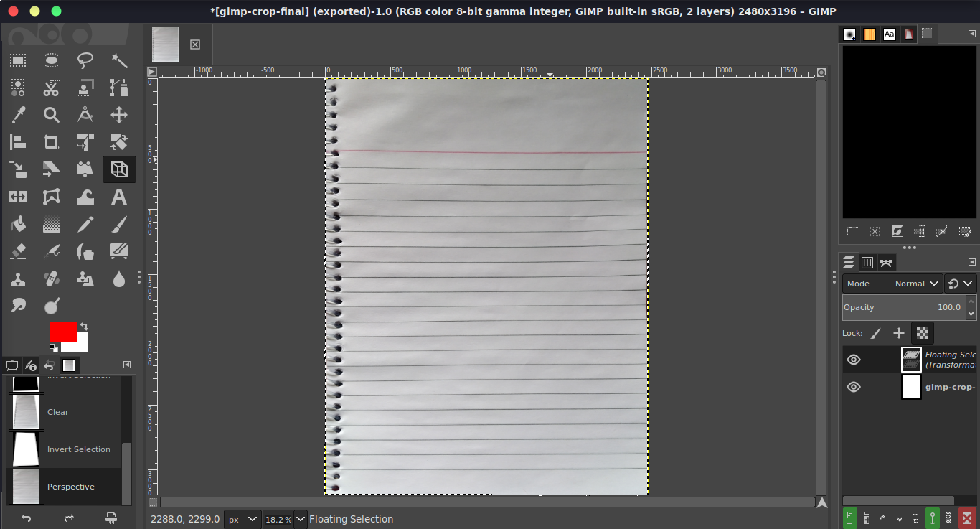Select the Cage Transform tool
This screenshot has height=529, width=980.
tap(51, 197)
